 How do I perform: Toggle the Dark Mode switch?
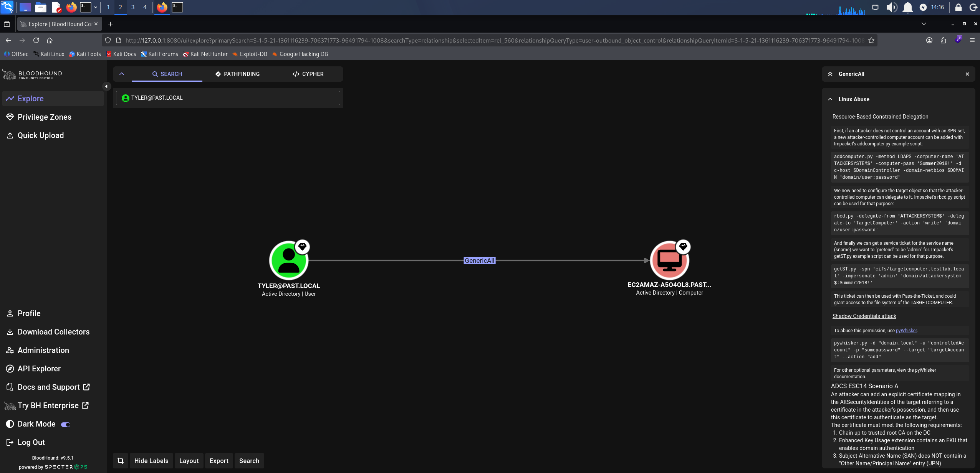(66, 424)
